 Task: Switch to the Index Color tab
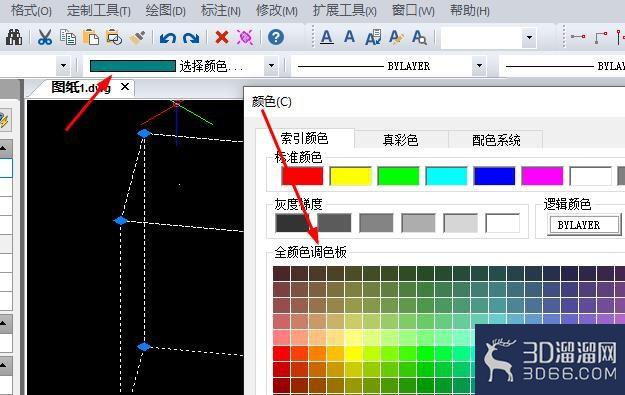click(305, 138)
